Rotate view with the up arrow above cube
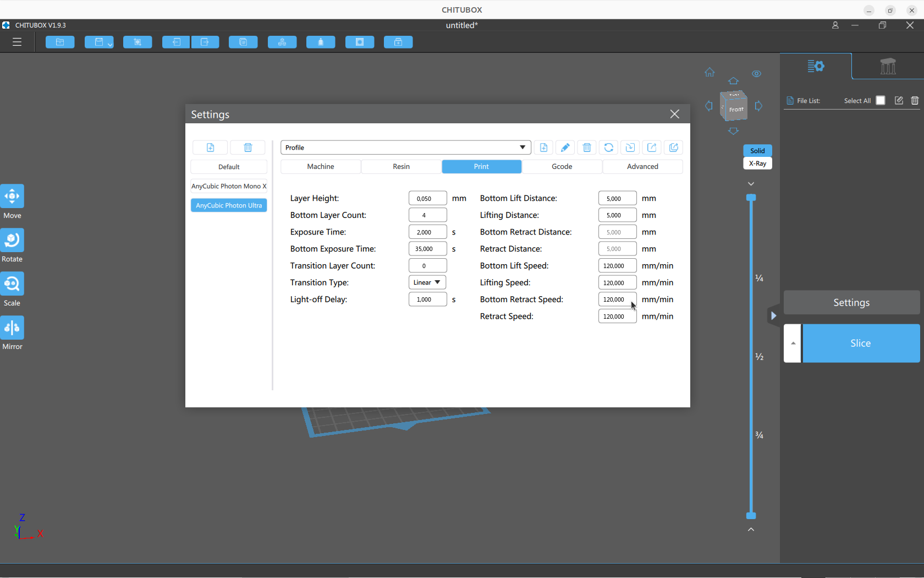924x578 pixels. click(733, 81)
